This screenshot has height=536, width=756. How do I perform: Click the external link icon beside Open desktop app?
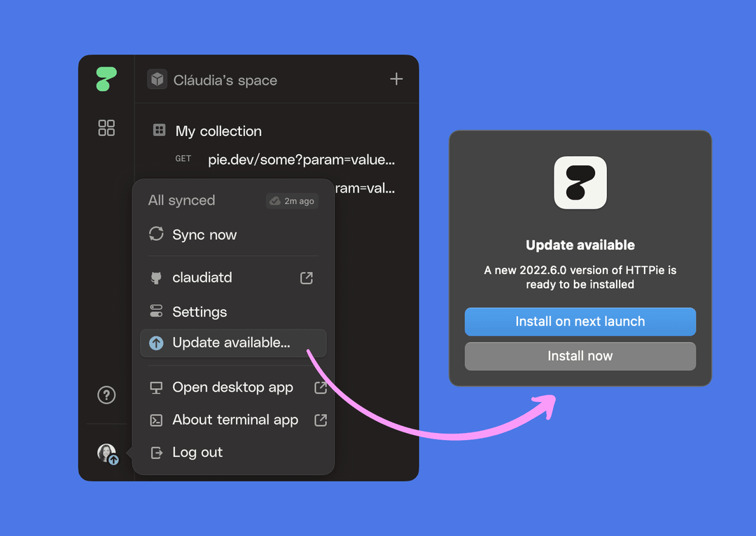[x=321, y=387]
